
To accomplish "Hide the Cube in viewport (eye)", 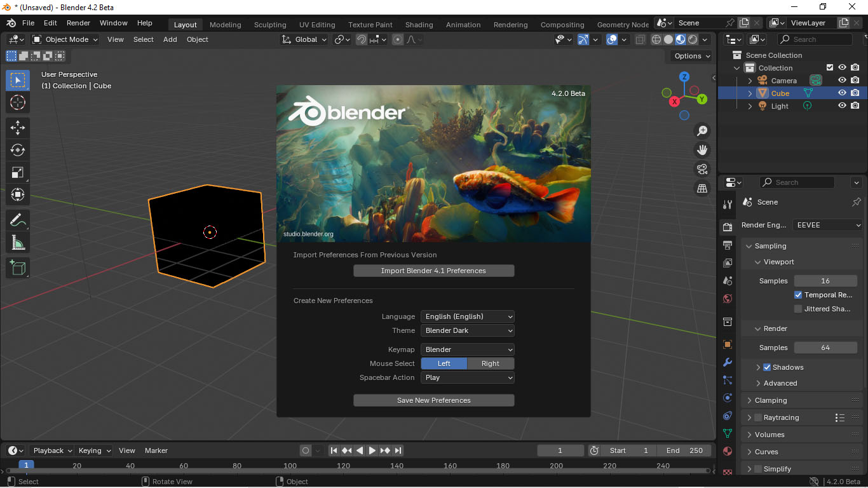I will coord(842,93).
